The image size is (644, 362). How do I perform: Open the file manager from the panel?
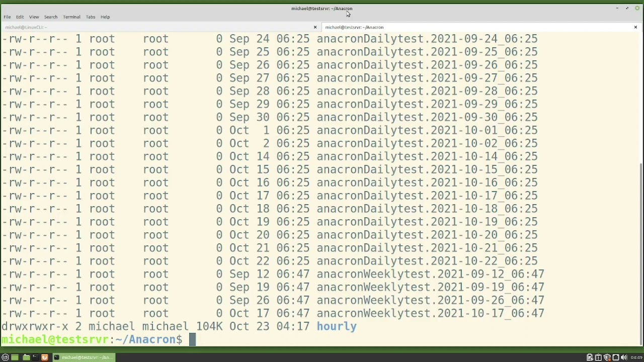(26, 357)
